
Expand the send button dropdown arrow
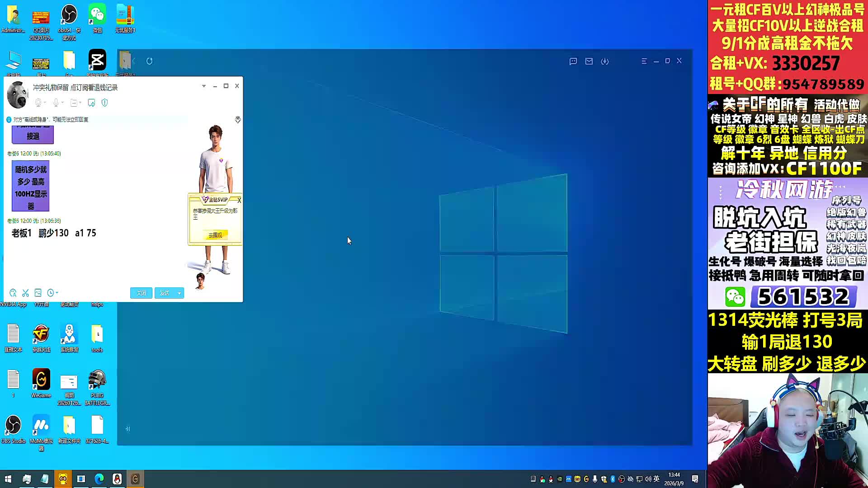(x=179, y=293)
